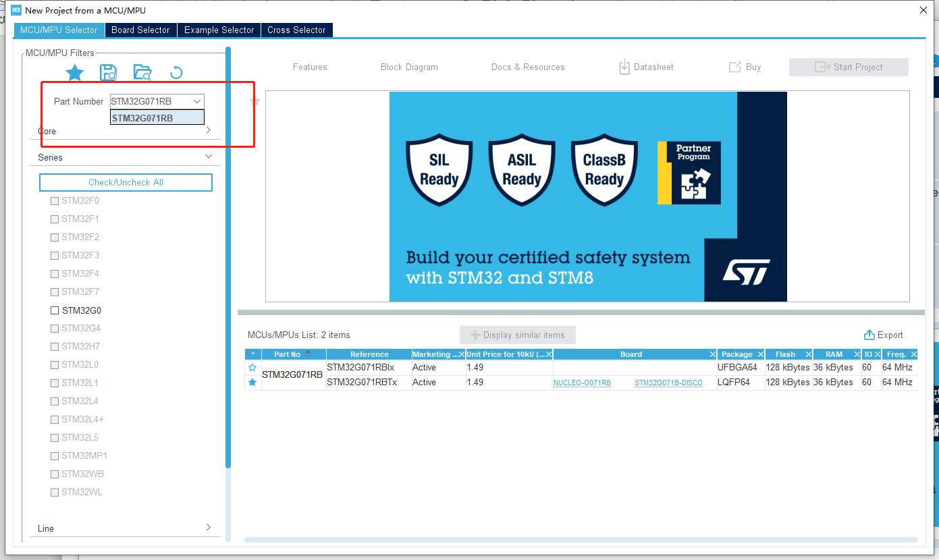
Task: Check the STM32F4 series filter
Action: tap(55, 273)
